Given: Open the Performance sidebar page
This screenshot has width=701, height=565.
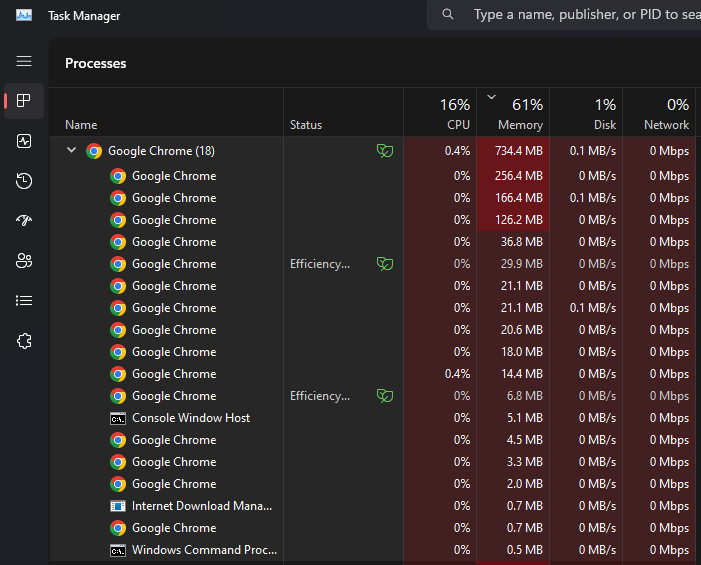Looking at the screenshot, I should click(24, 141).
